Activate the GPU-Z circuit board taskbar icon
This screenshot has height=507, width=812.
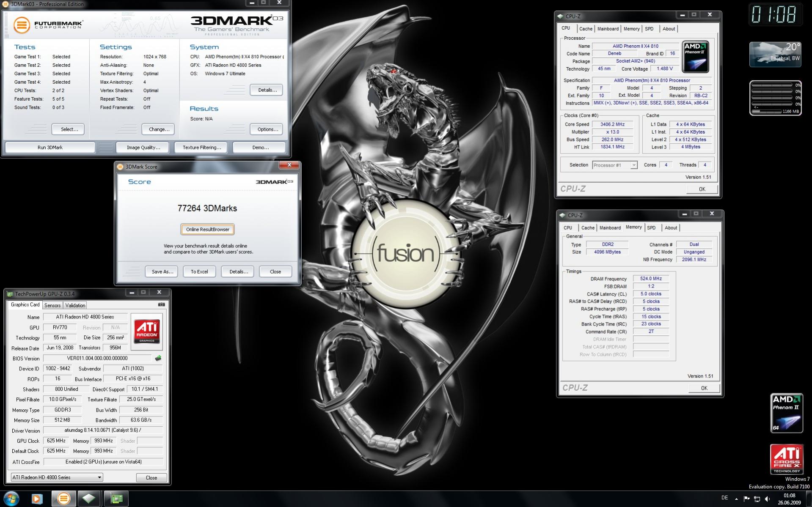point(116,499)
